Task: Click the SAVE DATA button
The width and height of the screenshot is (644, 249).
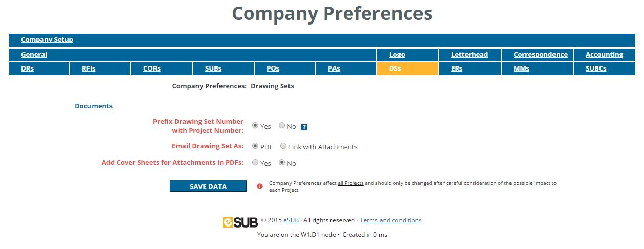Action: point(208,186)
